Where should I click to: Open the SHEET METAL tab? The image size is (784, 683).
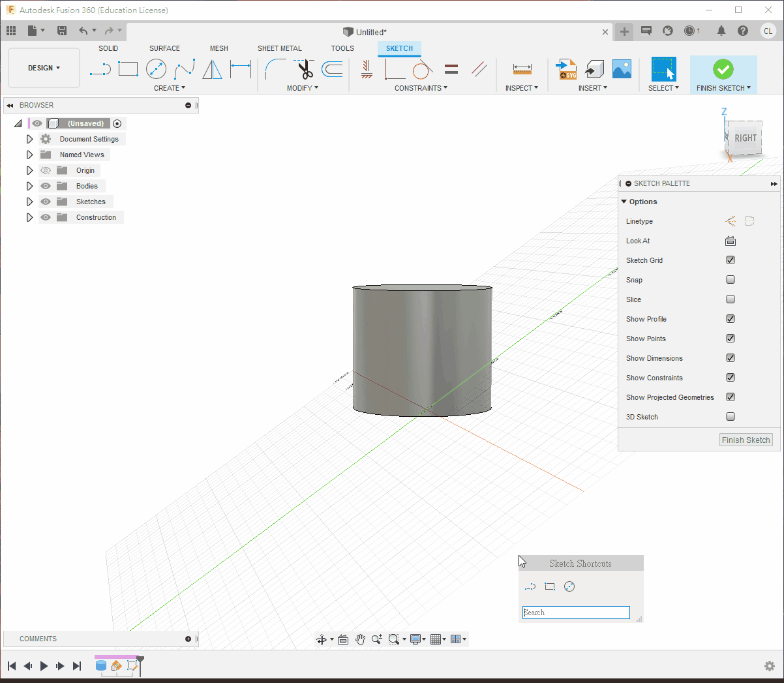click(279, 48)
